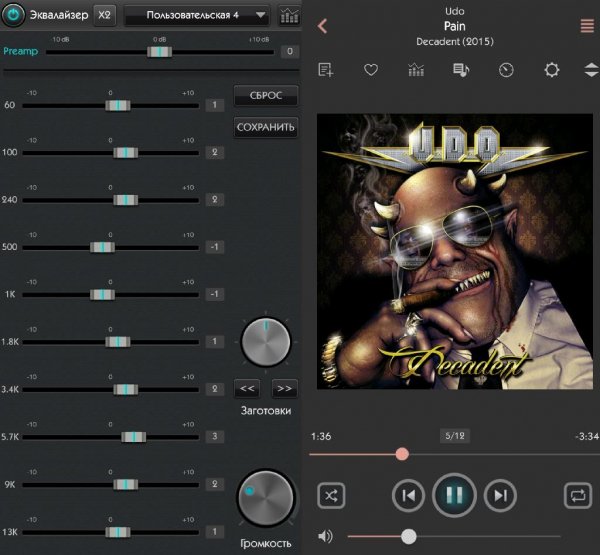Click the album text Decadent (2015)

(x=455, y=42)
